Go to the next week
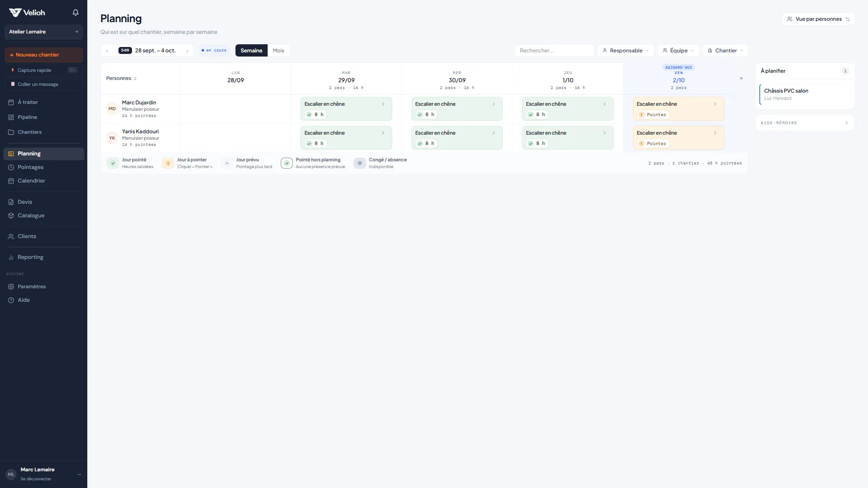The image size is (868, 488). click(x=187, y=51)
